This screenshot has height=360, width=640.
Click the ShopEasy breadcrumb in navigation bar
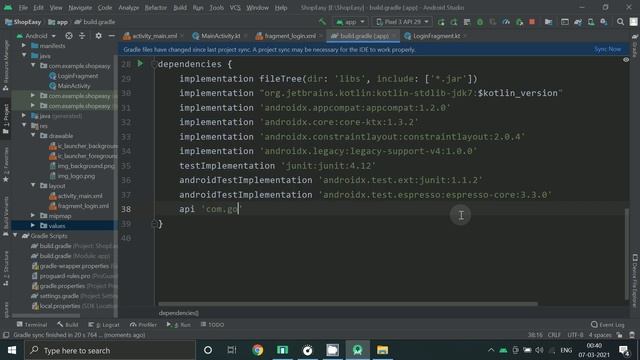click(23, 22)
